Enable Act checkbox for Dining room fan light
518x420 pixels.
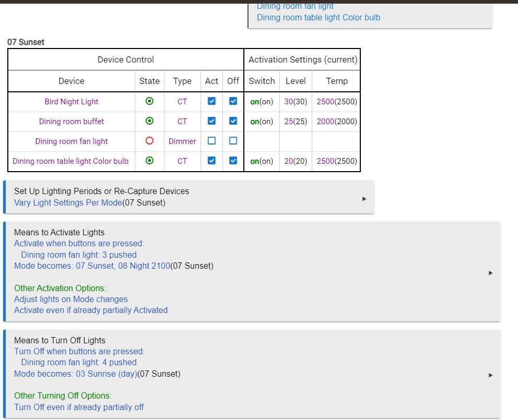[x=211, y=141]
